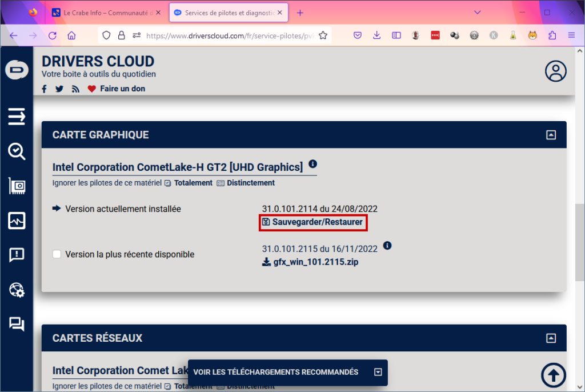This screenshot has width=585, height=392.
Task: Go to the Firefox home page
Action: 71,35
